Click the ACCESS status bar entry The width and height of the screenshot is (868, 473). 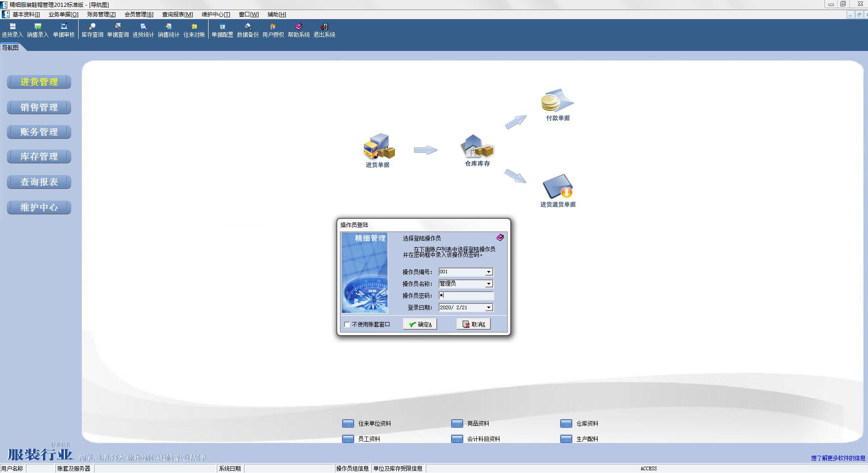pos(649,468)
